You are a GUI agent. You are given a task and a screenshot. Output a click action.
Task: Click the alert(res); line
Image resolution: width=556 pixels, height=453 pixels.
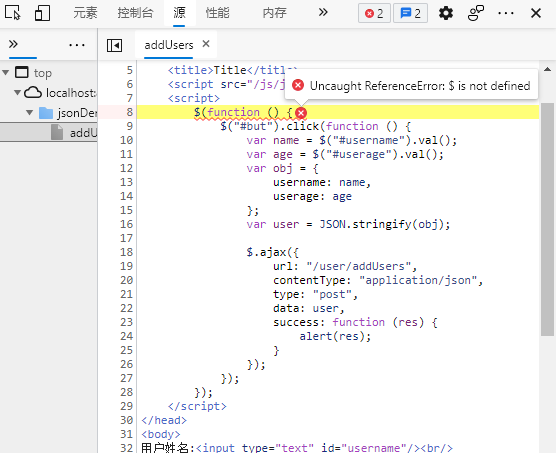point(335,336)
